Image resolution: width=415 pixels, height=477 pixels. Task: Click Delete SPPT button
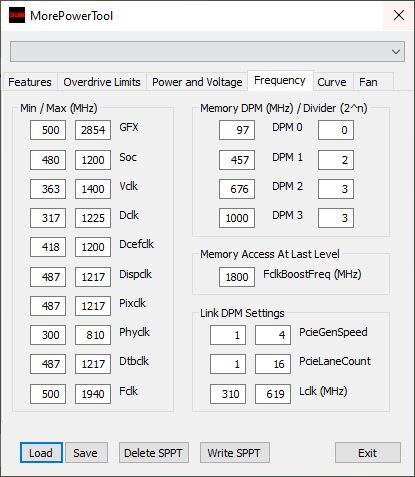(x=154, y=453)
